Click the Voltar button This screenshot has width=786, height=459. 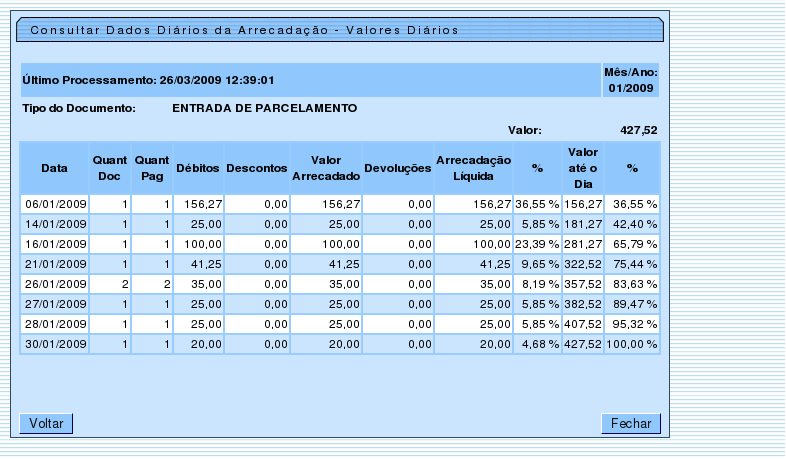[x=46, y=424]
